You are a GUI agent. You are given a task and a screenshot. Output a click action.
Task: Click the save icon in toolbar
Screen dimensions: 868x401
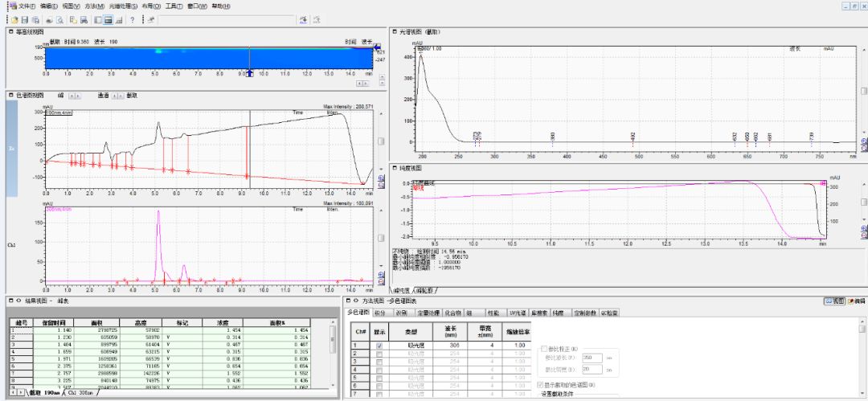click(25, 19)
